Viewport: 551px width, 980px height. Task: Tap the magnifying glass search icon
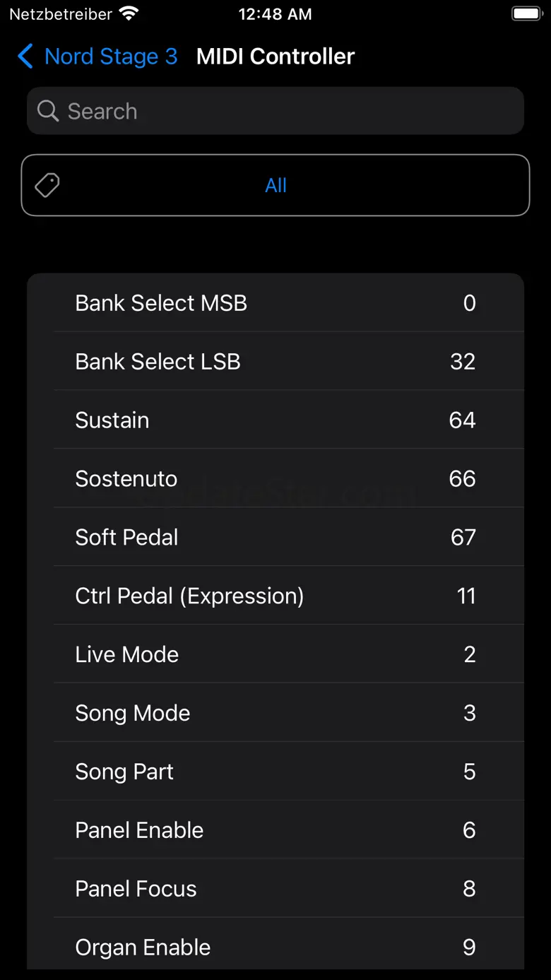[47, 111]
